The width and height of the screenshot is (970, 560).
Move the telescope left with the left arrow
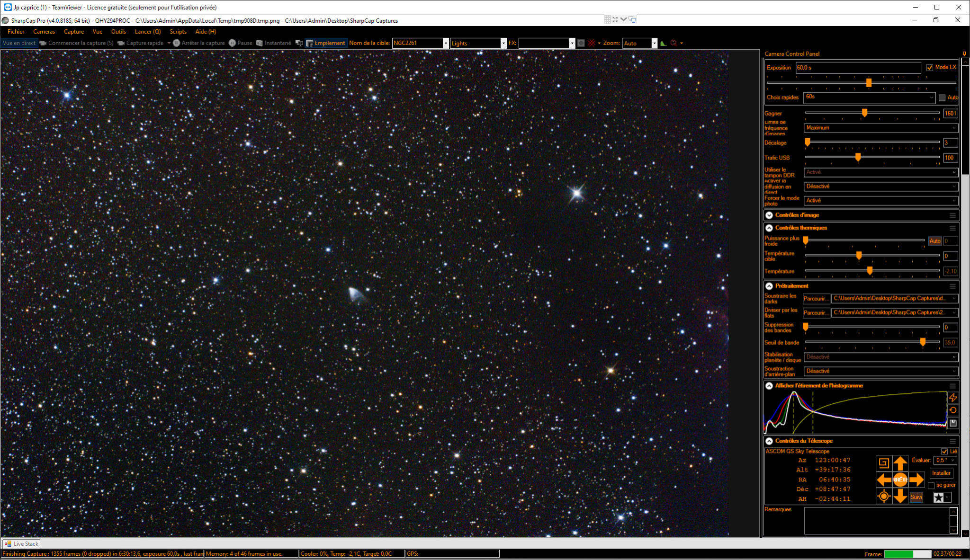pyautogui.click(x=884, y=480)
